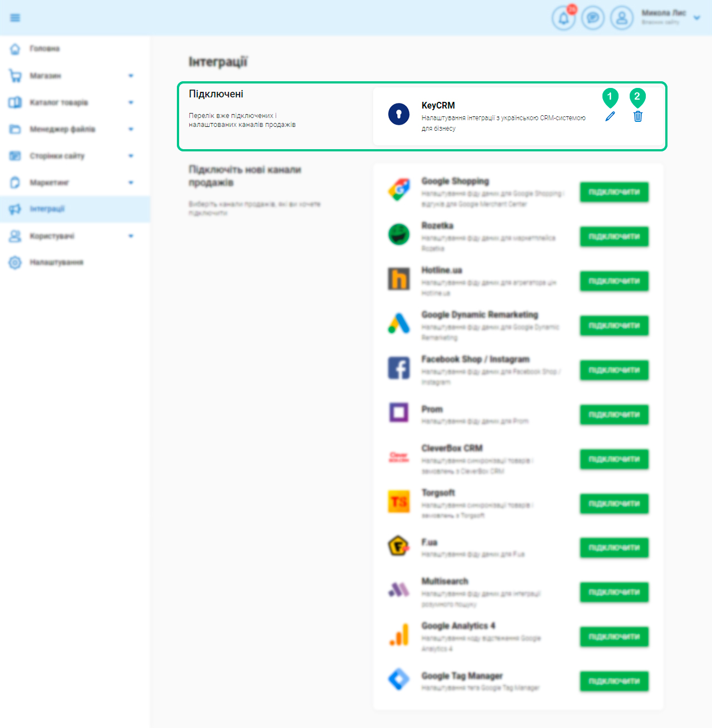Expand the Менеджер файлів submenu arrow
The image size is (712, 728).
point(131,129)
